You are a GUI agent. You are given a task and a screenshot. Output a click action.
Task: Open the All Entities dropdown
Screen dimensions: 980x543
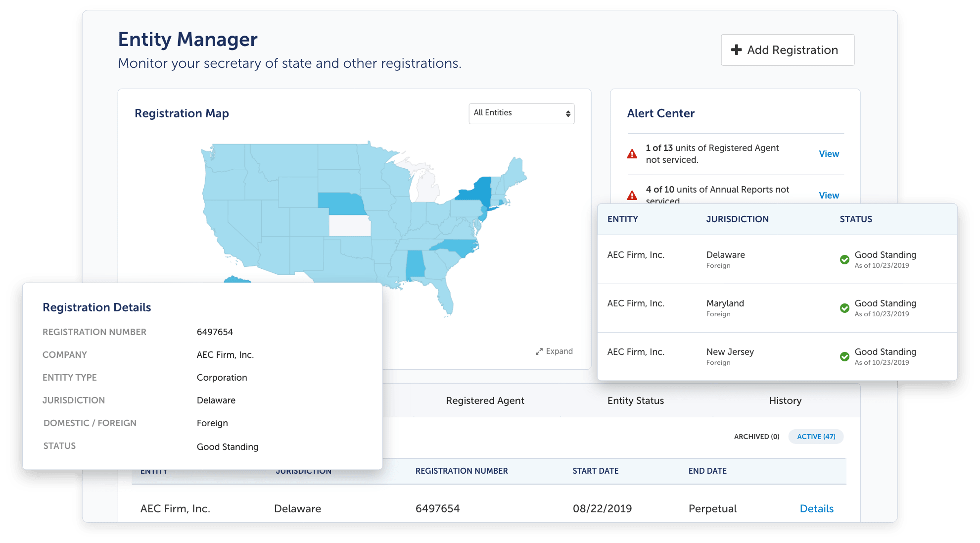click(521, 113)
